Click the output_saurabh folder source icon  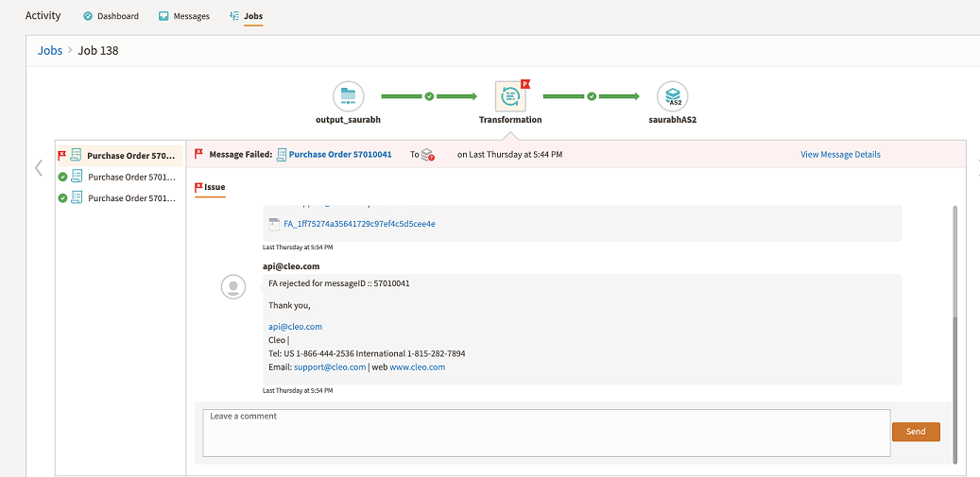[348, 95]
